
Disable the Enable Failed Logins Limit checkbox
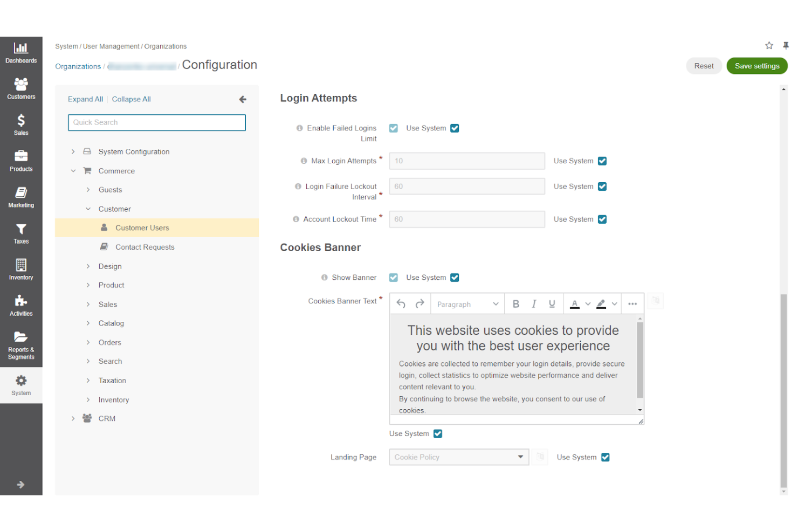(393, 128)
